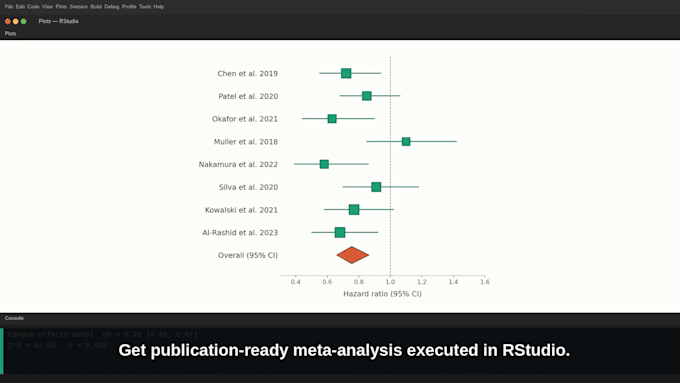The image size is (680, 383).
Task: Click the 'Patel et al. 2020' study label
Action: [x=248, y=96]
